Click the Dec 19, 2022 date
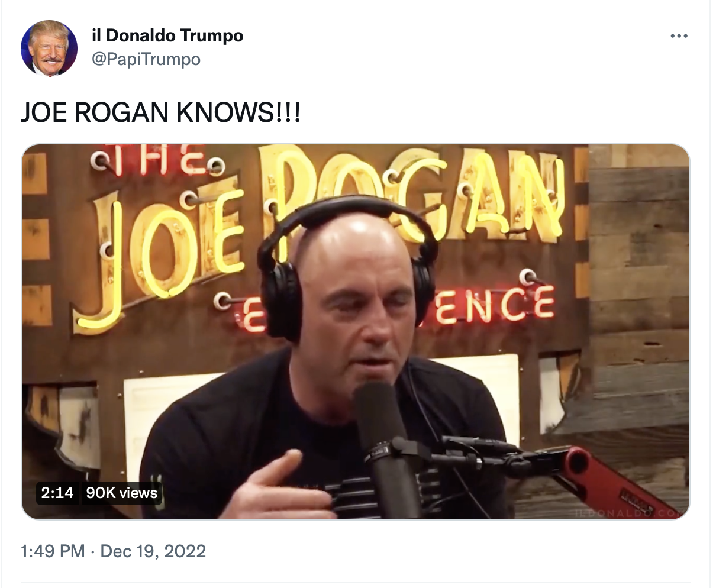The width and height of the screenshot is (716, 588). (x=153, y=551)
